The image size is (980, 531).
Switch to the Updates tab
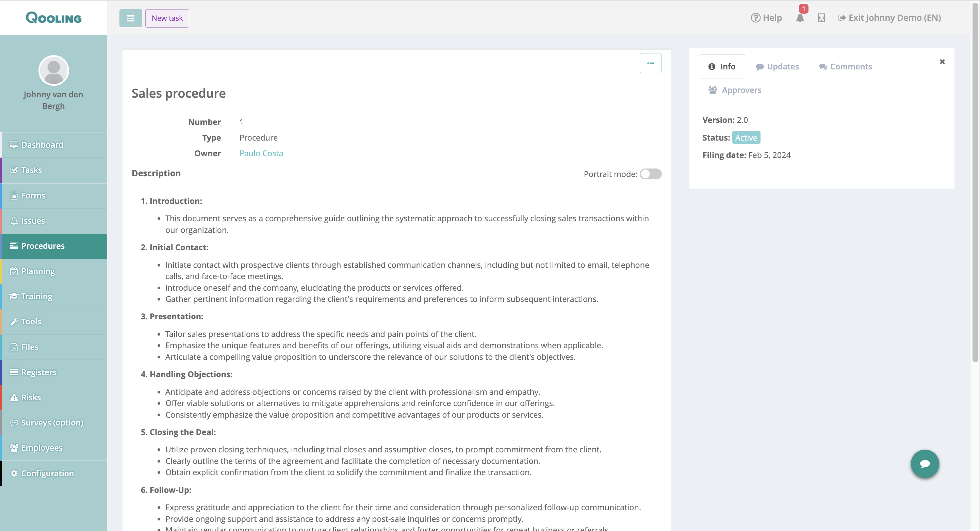pyautogui.click(x=777, y=67)
